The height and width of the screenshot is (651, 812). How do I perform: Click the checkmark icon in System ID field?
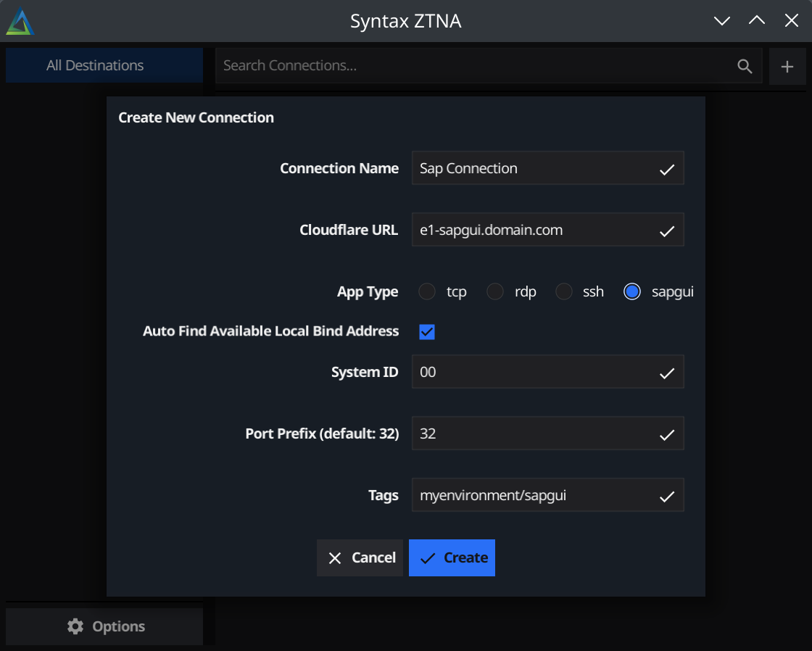665,372
